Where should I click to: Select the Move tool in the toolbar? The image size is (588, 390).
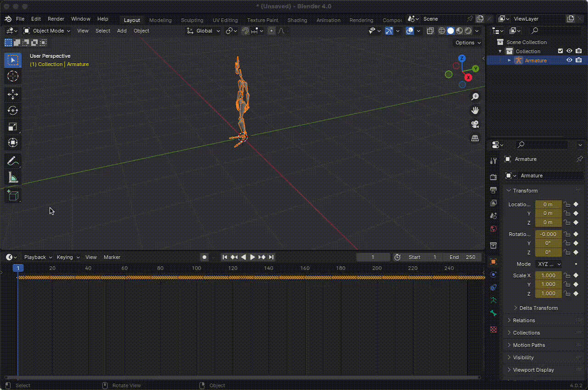(12, 94)
